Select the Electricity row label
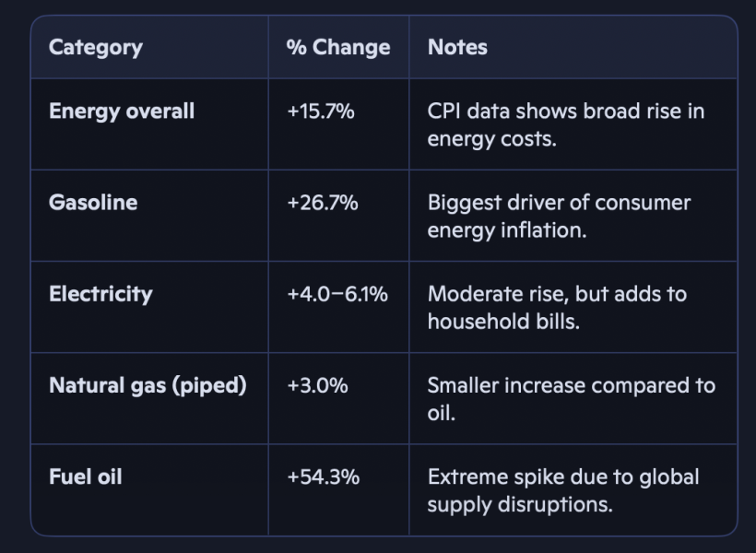 (x=100, y=294)
